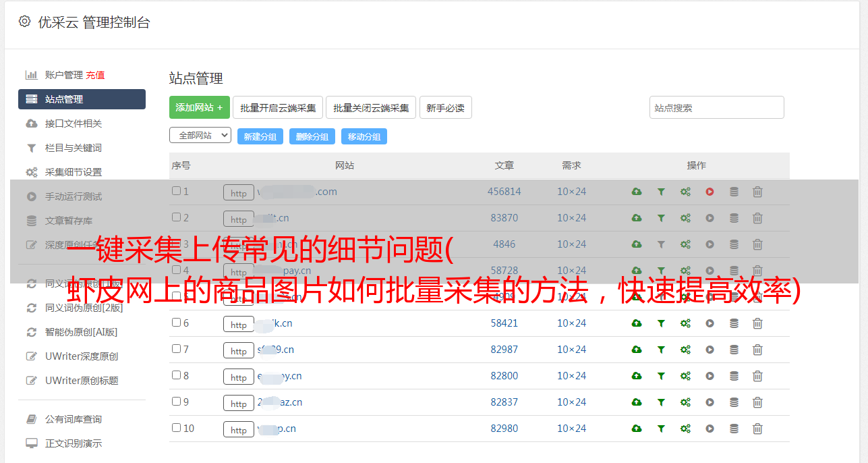Expand the 全部网站 group dropdown

point(200,136)
